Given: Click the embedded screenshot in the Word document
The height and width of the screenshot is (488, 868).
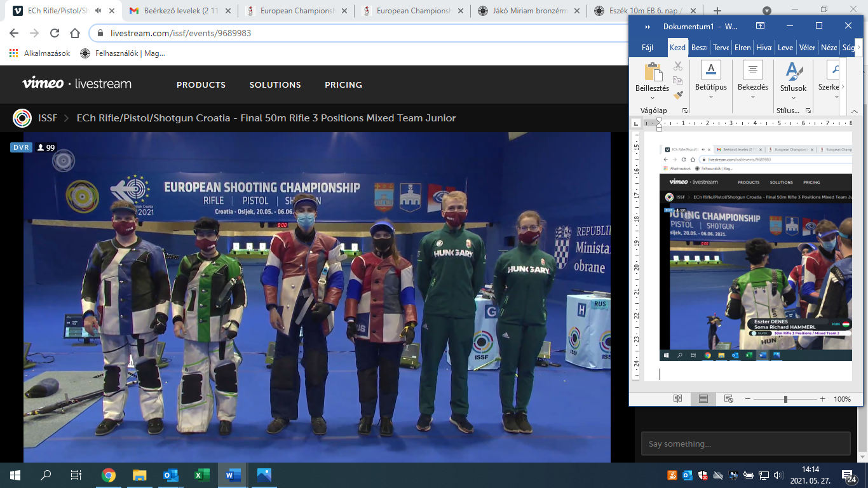Looking at the screenshot, I should click(756, 253).
